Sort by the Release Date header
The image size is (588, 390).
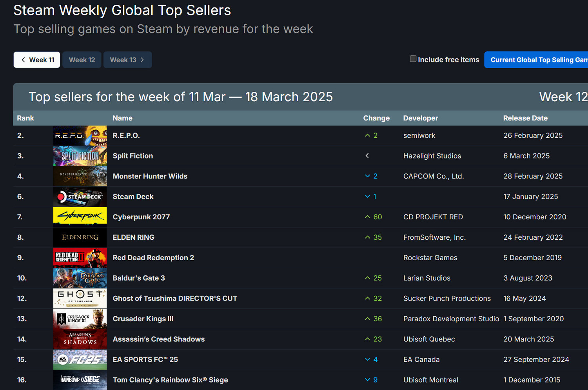525,118
